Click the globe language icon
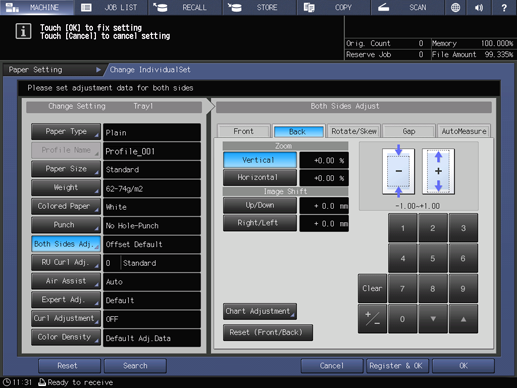517x388 pixels. (x=455, y=7)
